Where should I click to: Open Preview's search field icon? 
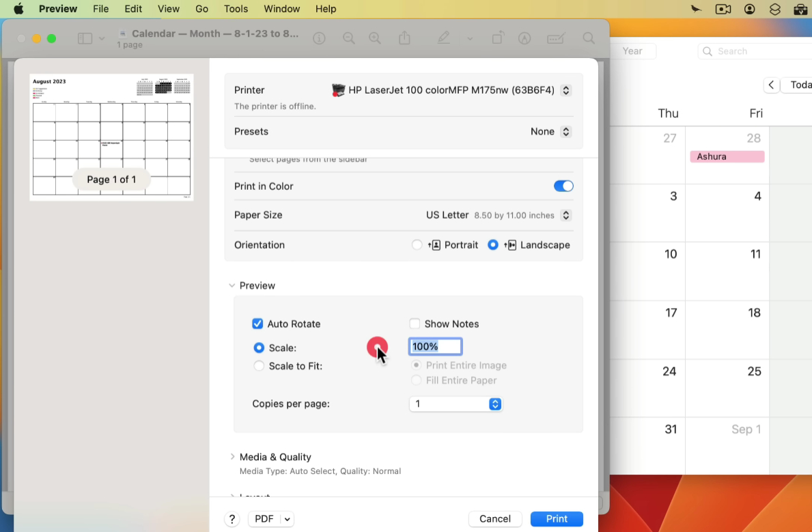588,38
